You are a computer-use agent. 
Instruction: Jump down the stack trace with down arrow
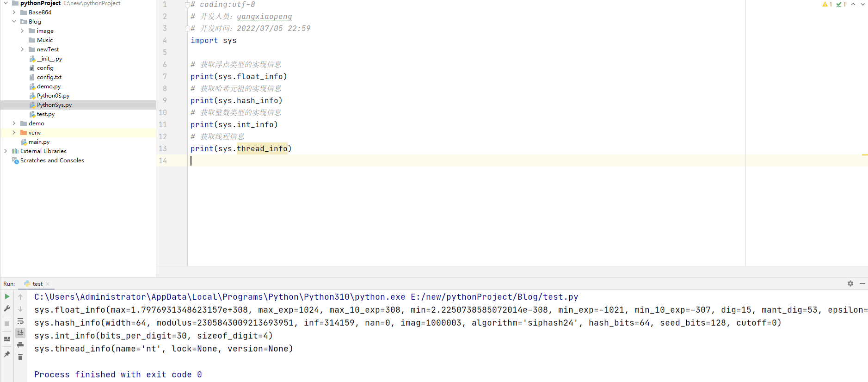point(20,309)
